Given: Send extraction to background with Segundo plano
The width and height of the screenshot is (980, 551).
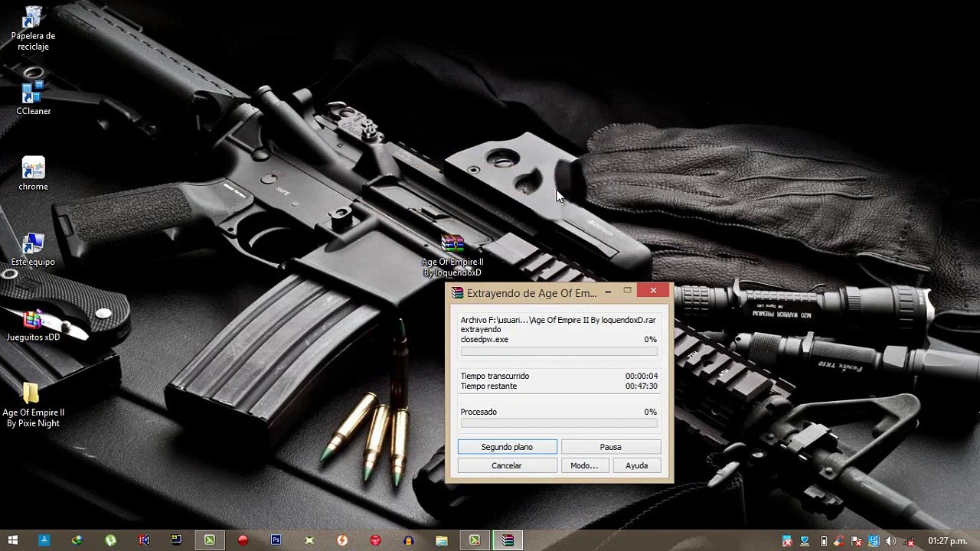Looking at the screenshot, I should tap(507, 447).
